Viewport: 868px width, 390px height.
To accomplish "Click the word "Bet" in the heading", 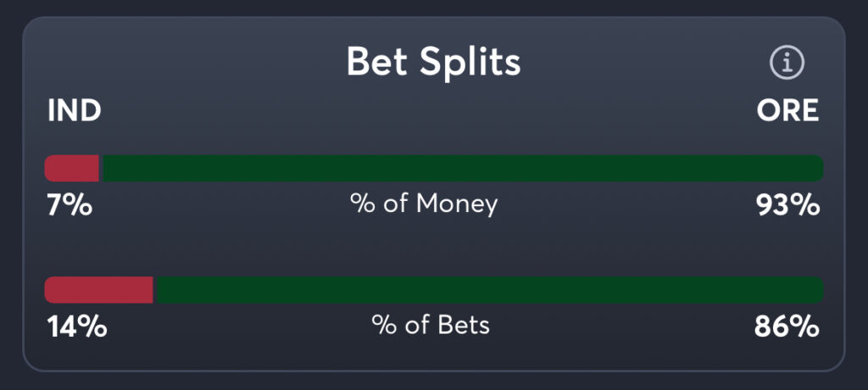I will pos(377,62).
